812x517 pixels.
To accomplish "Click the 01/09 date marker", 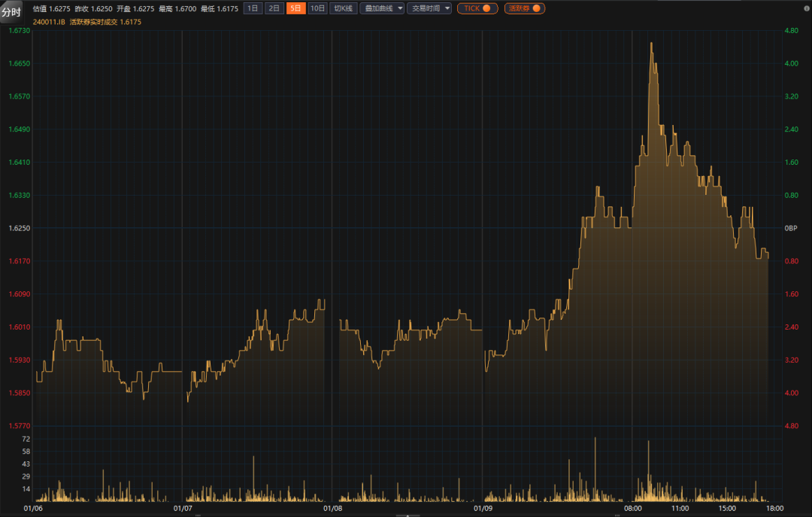I will 483,508.
